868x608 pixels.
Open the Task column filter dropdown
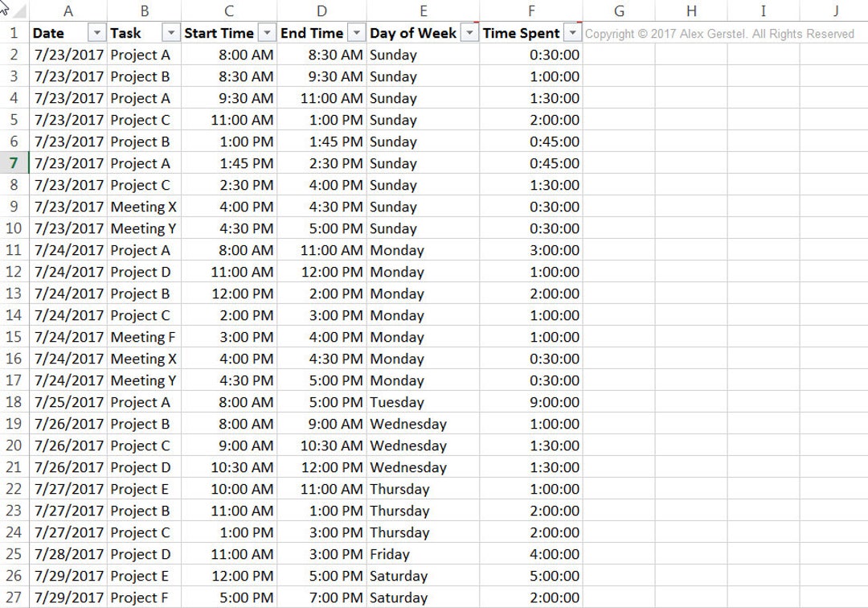pyautogui.click(x=170, y=33)
